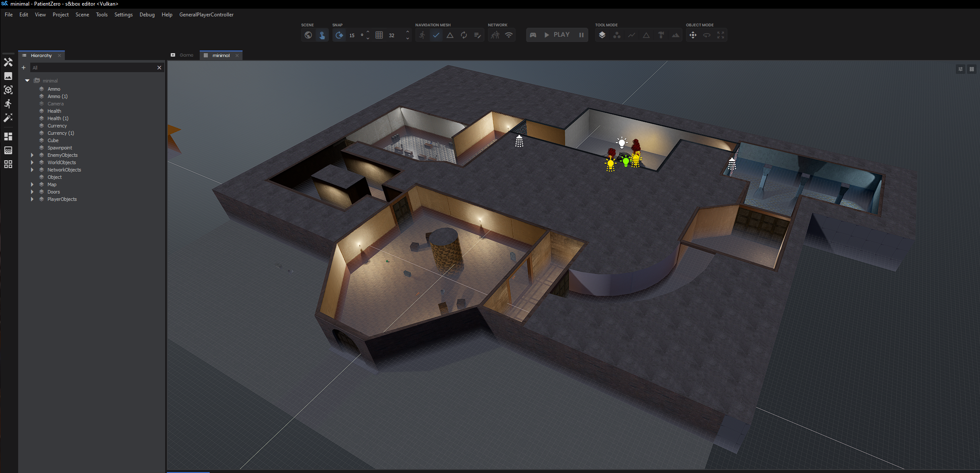Select the Spawnpoint object in hierarchy

click(60, 148)
